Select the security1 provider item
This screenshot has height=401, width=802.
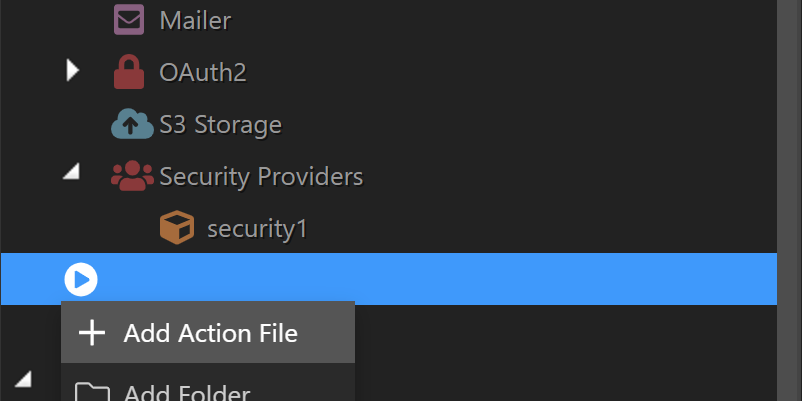[257, 229]
